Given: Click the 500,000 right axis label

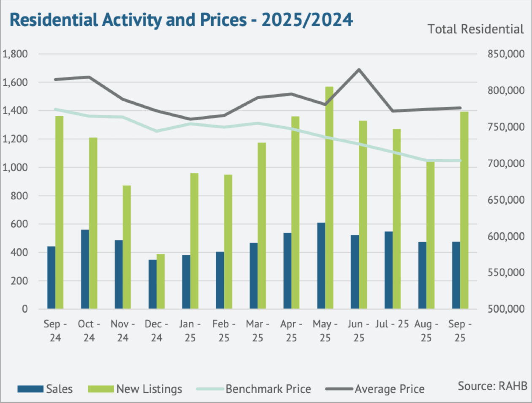Looking at the screenshot, I should (x=506, y=309).
